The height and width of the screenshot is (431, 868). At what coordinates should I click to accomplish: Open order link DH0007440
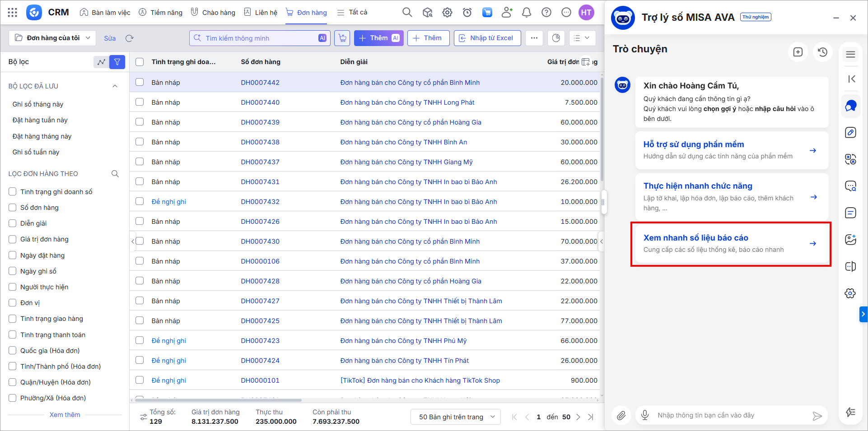click(260, 102)
